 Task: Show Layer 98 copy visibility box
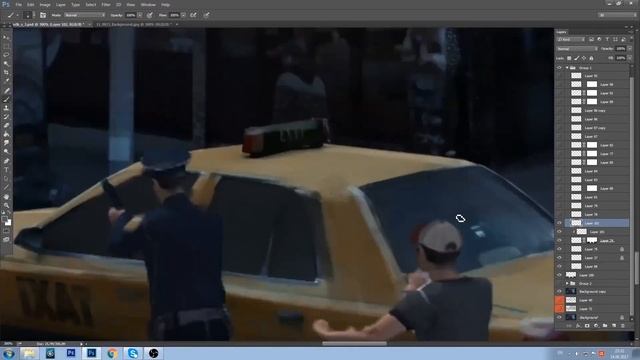(x=559, y=110)
